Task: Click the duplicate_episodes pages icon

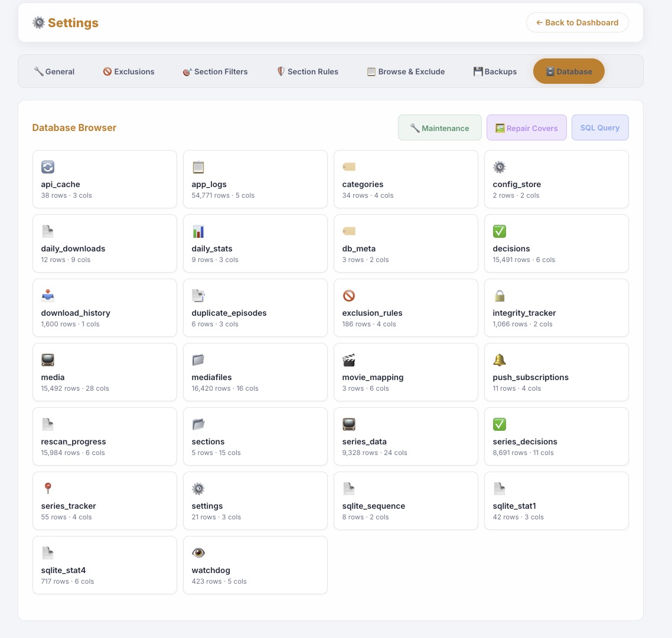Action: pos(198,296)
